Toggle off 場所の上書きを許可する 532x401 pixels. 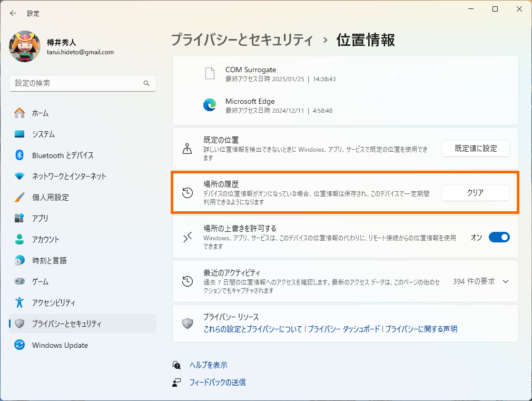tap(499, 237)
